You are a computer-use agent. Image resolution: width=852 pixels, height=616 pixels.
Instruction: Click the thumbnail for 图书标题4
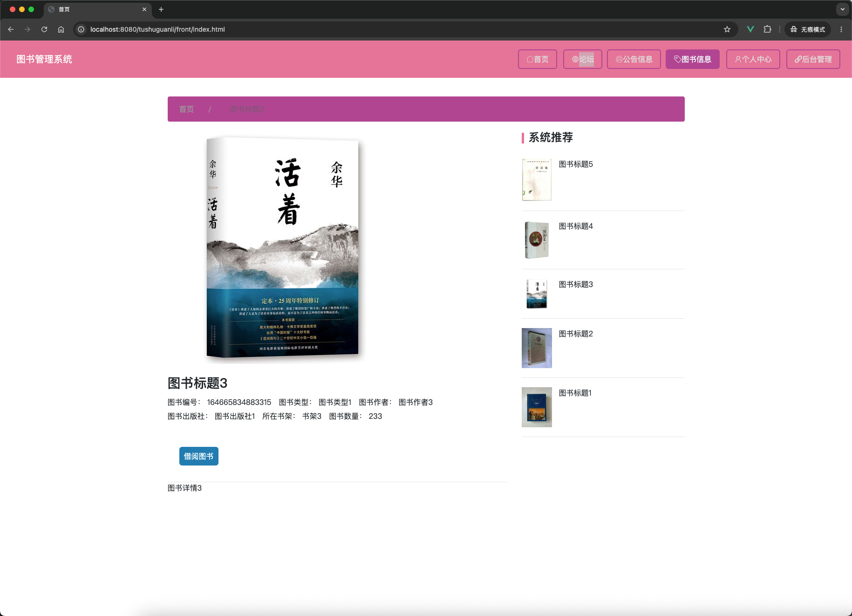[537, 240]
